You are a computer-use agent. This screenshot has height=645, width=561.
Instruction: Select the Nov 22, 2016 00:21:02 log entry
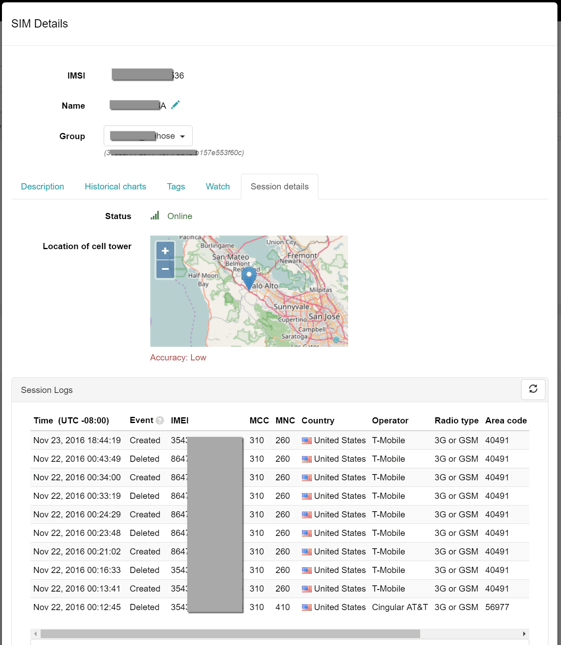[x=280, y=551]
